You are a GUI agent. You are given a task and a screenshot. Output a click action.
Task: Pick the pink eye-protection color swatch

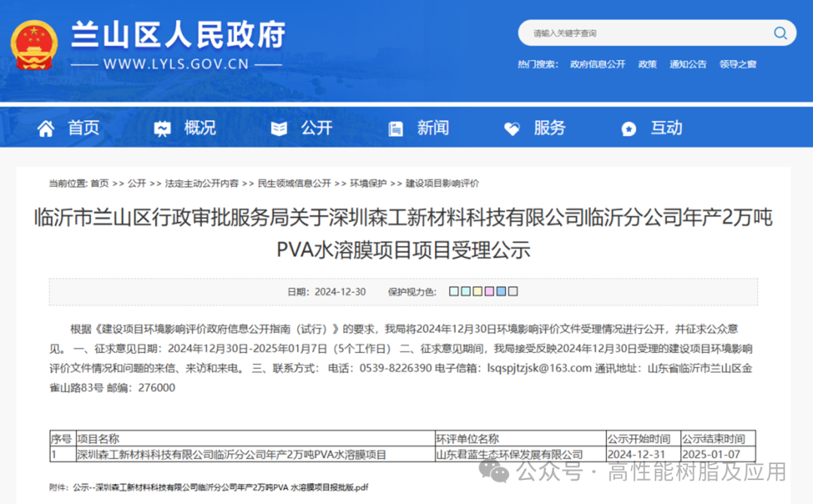click(489, 291)
